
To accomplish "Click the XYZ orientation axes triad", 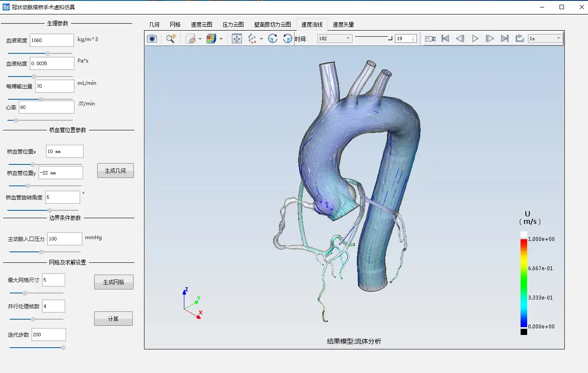I will pos(192,302).
